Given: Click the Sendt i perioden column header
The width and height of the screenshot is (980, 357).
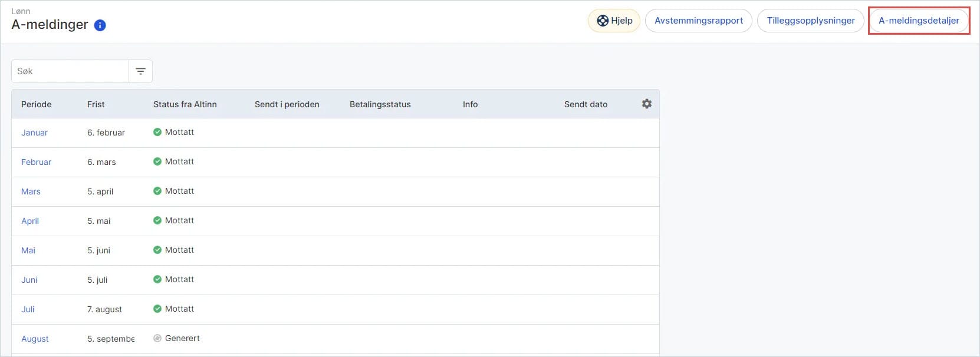Looking at the screenshot, I should coord(287,104).
